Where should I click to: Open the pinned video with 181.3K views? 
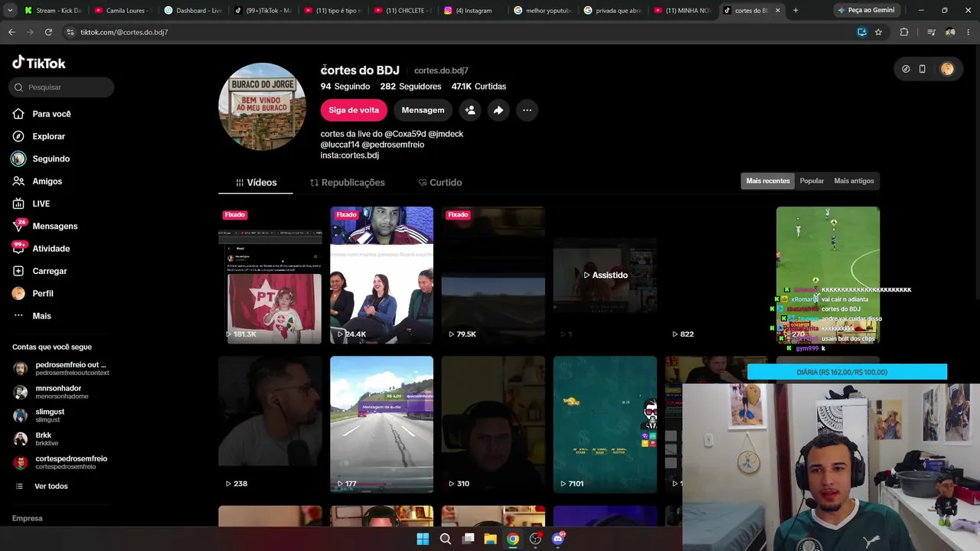(x=269, y=275)
